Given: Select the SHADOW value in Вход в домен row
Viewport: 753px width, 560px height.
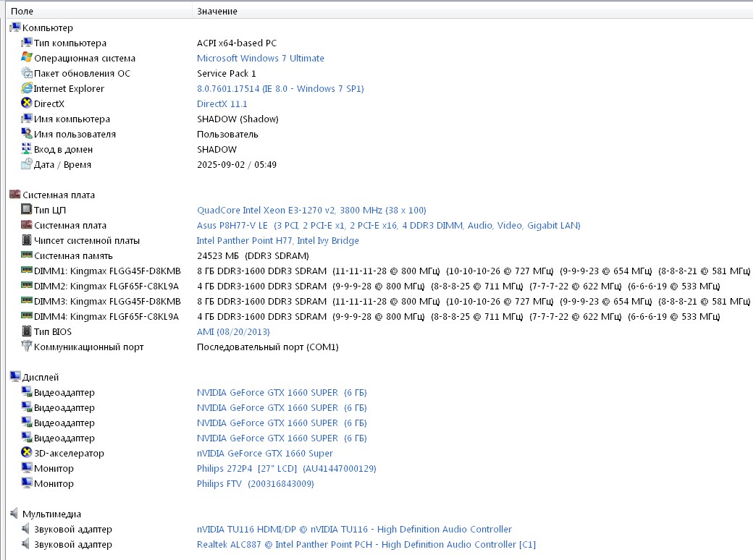Looking at the screenshot, I should click(x=216, y=149).
